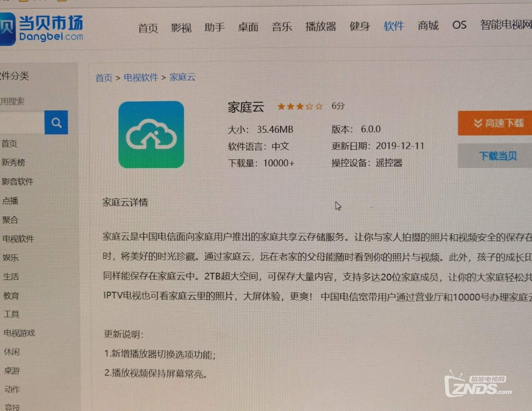Click the 下载当贝 button

coord(495,156)
